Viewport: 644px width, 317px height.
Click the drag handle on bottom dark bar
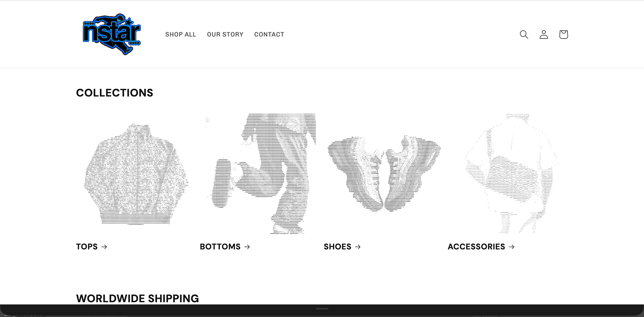click(x=322, y=309)
